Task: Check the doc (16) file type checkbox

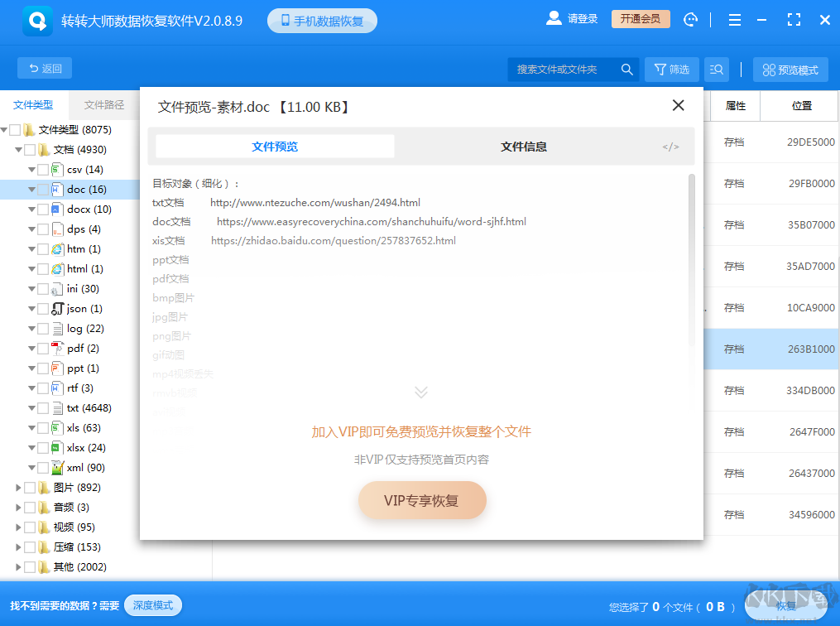Action: (x=43, y=189)
